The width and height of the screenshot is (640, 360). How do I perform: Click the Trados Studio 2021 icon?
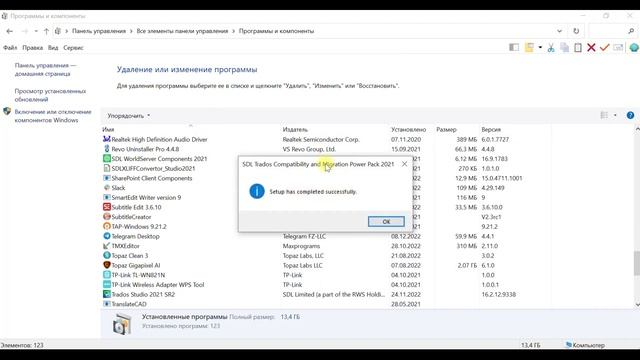click(107, 294)
